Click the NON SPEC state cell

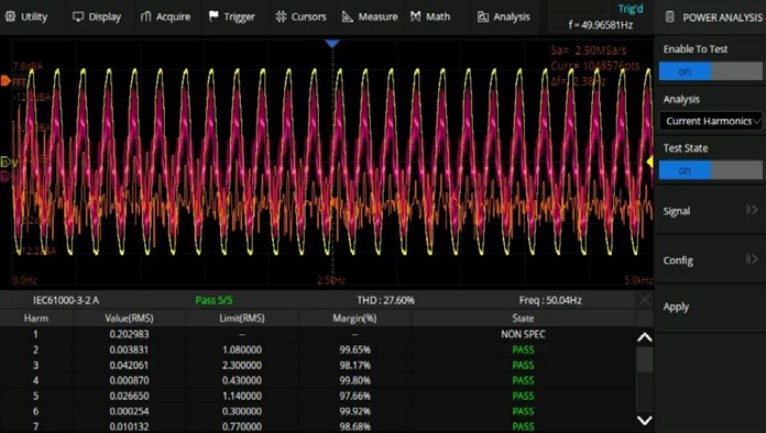tap(523, 334)
